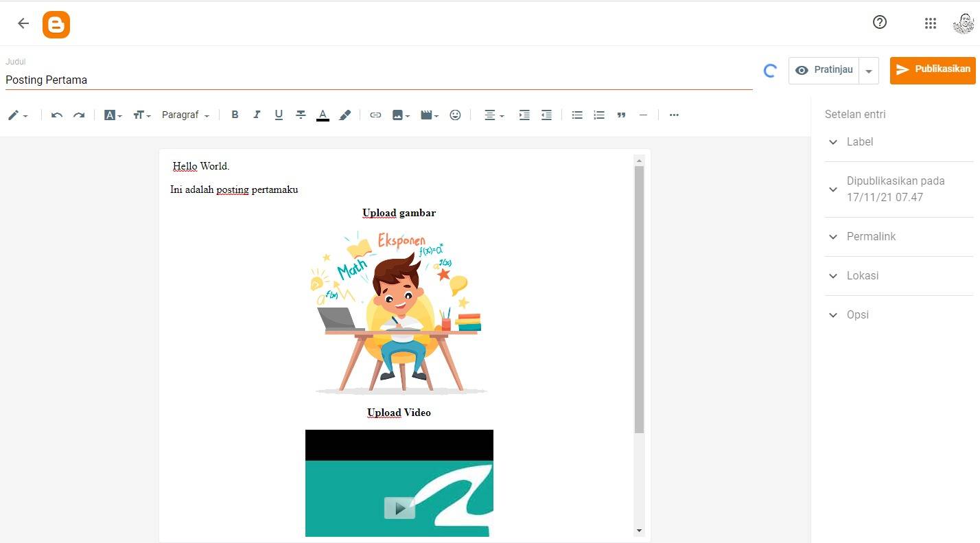Toggle italic formatting

[257, 115]
